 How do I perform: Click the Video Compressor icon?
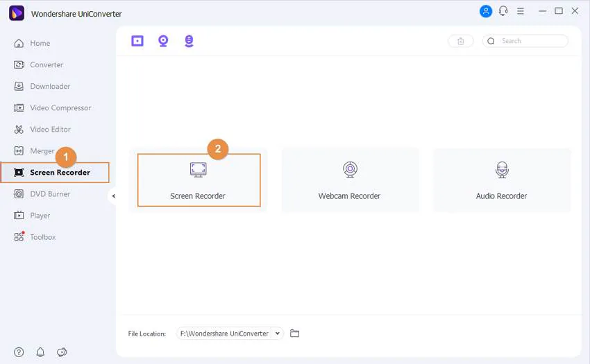click(x=19, y=108)
